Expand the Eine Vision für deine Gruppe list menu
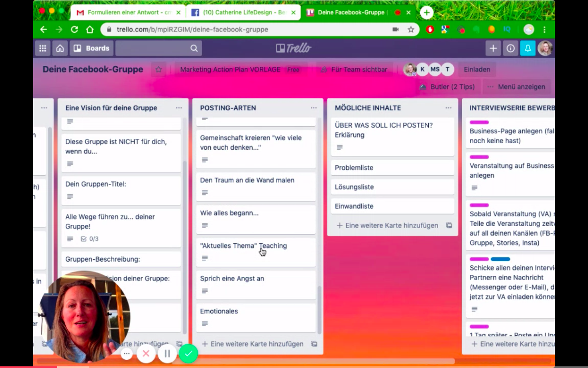 pyautogui.click(x=179, y=108)
